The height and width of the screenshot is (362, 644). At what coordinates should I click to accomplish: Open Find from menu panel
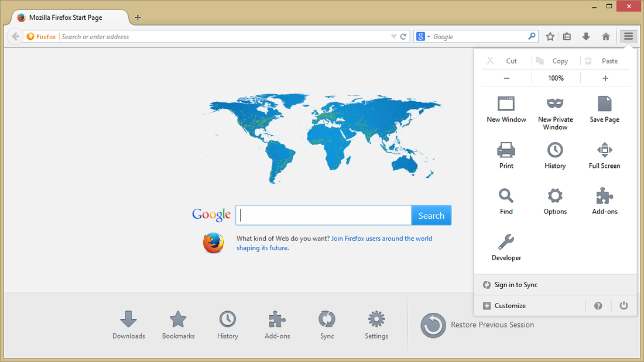pyautogui.click(x=506, y=202)
